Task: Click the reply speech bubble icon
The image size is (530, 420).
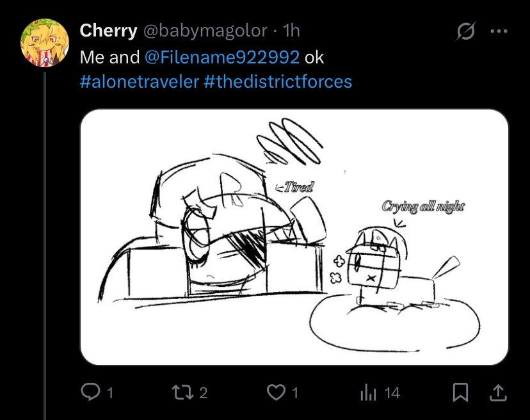Action: (90, 392)
